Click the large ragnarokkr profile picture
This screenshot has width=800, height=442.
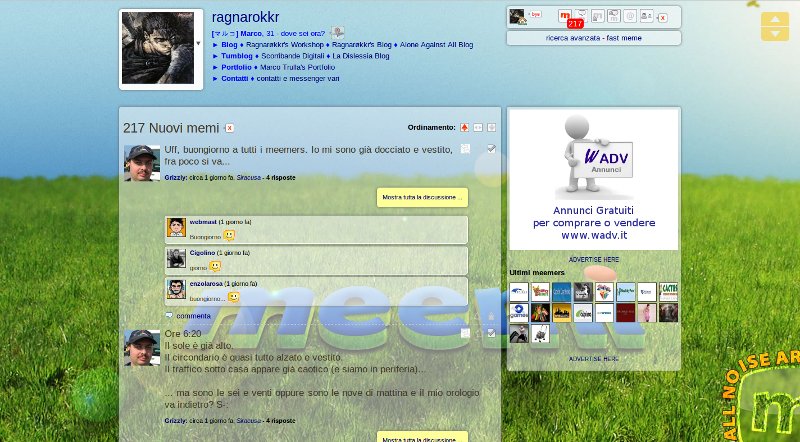[158, 48]
